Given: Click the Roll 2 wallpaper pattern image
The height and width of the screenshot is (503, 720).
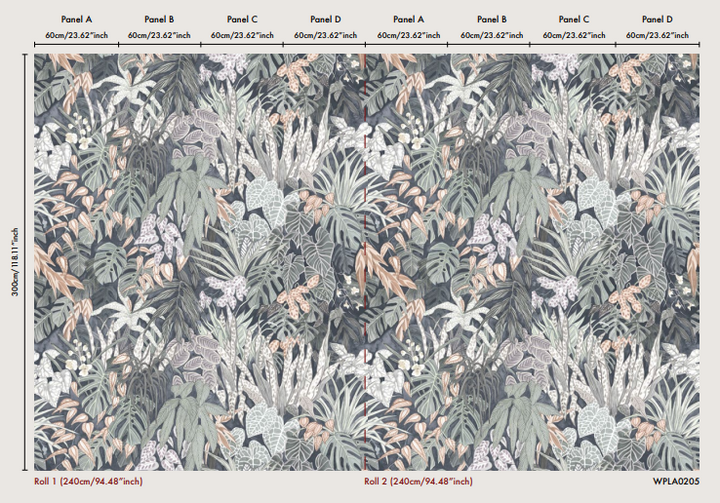Looking at the screenshot, I should tap(532, 260).
